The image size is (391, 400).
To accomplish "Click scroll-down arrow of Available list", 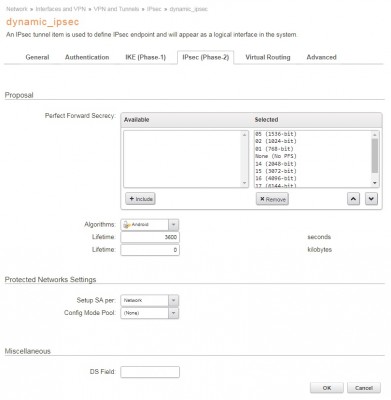I will [245, 183].
